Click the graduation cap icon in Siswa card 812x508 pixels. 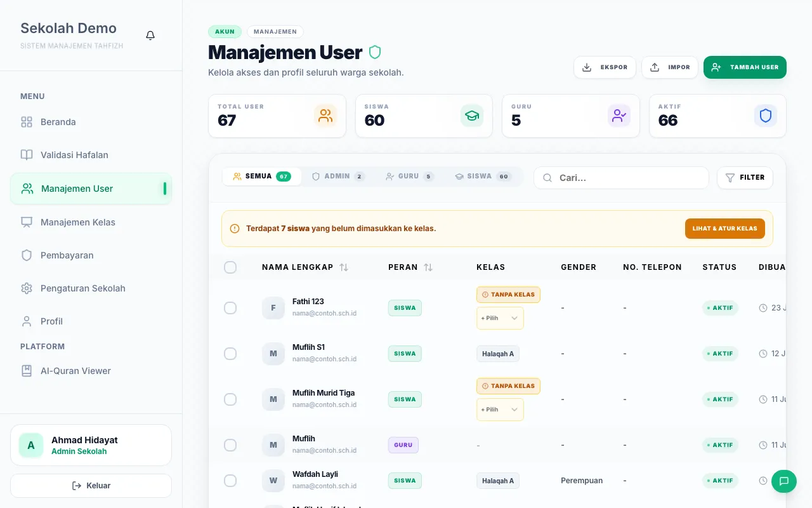pos(472,116)
